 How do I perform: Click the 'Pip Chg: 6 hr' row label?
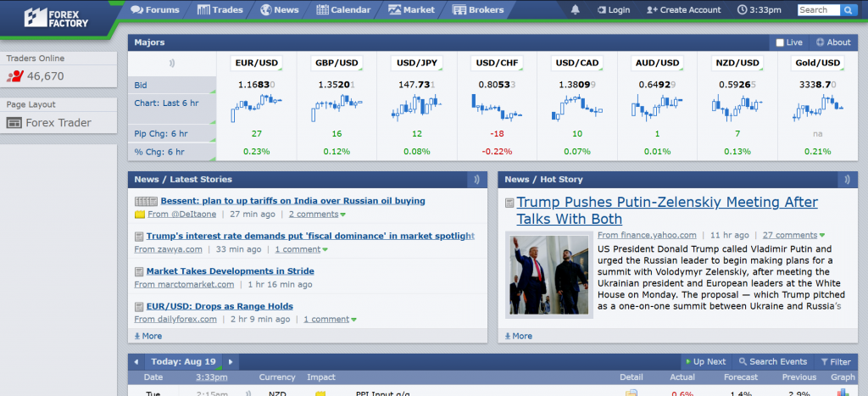point(160,133)
